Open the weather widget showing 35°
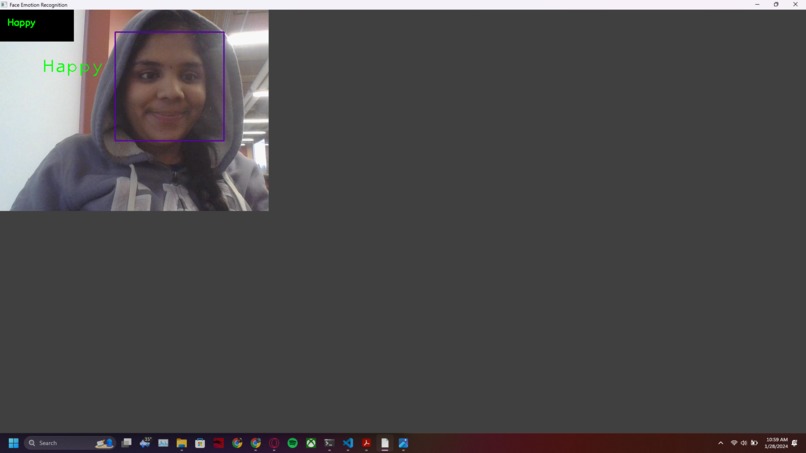This screenshot has width=806, height=453. click(145, 442)
